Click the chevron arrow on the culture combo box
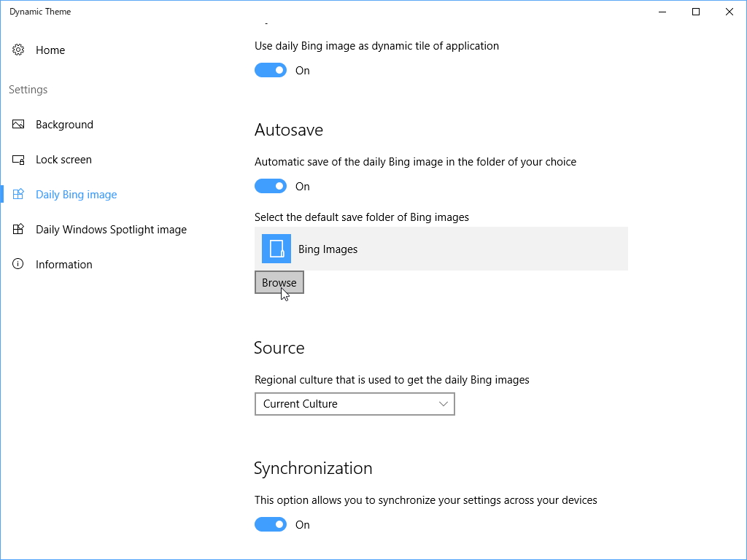The width and height of the screenshot is (747, 560). pyautogui.click(x=443, y=404)
